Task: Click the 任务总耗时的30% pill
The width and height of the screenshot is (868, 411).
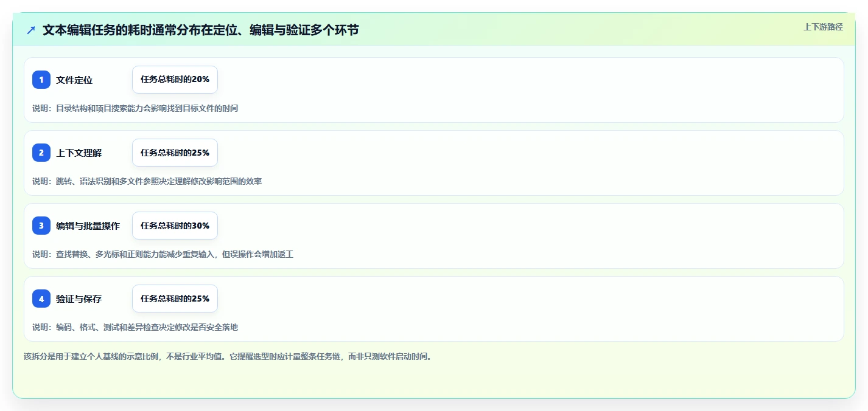Action: pyautogui.click(x=175, y=226)
